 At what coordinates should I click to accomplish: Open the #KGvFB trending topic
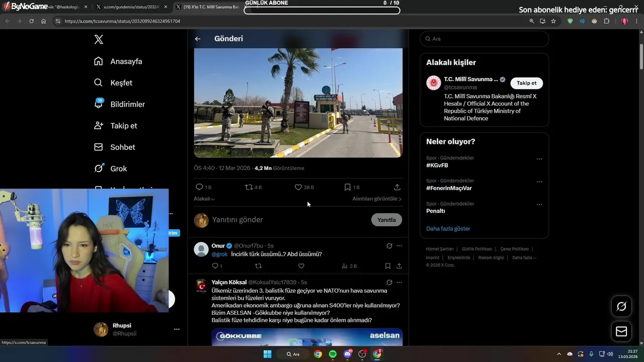437,165
